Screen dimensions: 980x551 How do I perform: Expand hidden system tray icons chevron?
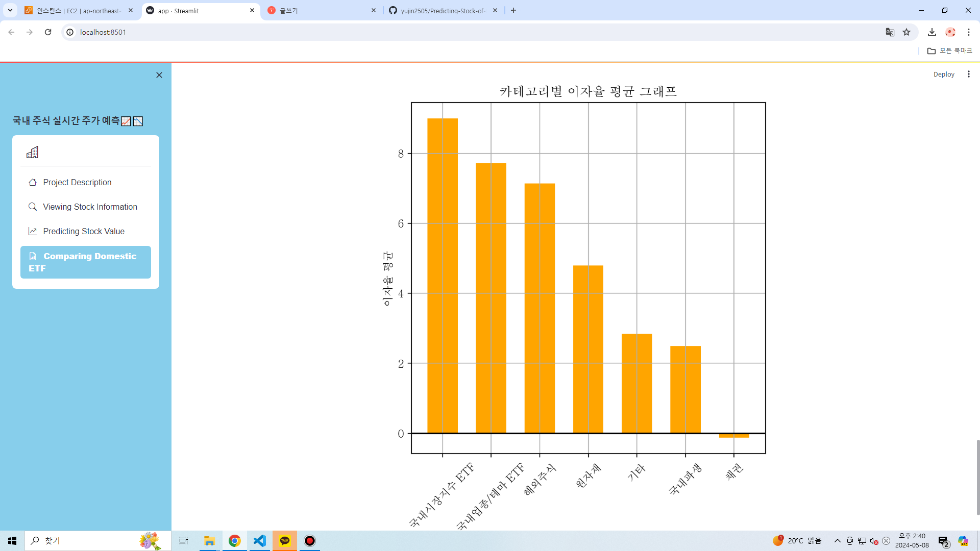click(837, 541)
